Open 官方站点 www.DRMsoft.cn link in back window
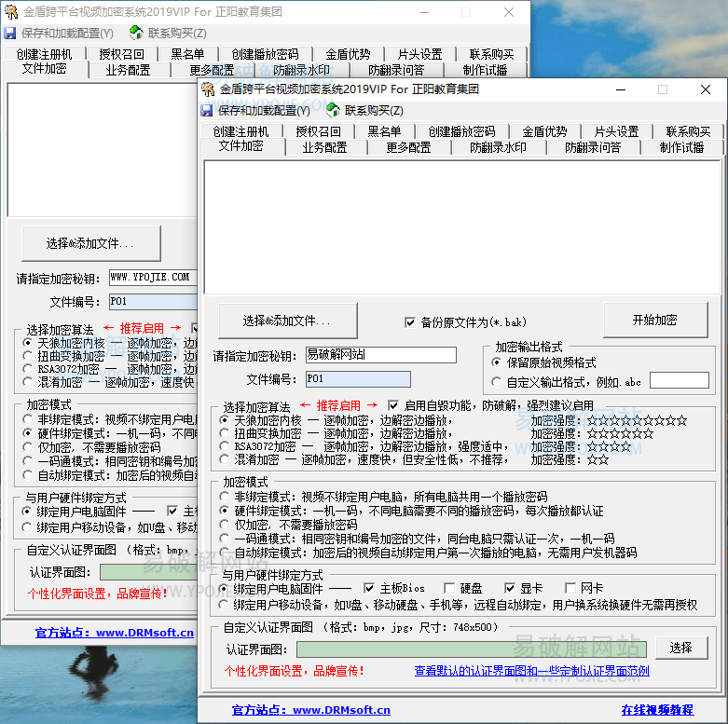 pyautogui.click(x=115, y=633)
